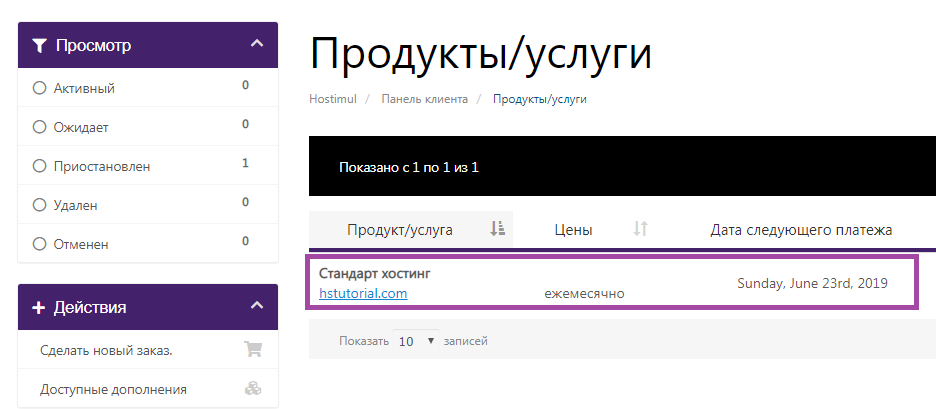Click sort arrows icon in Цены column
Viewport: 936px width, 409px height.
point(641,229)
